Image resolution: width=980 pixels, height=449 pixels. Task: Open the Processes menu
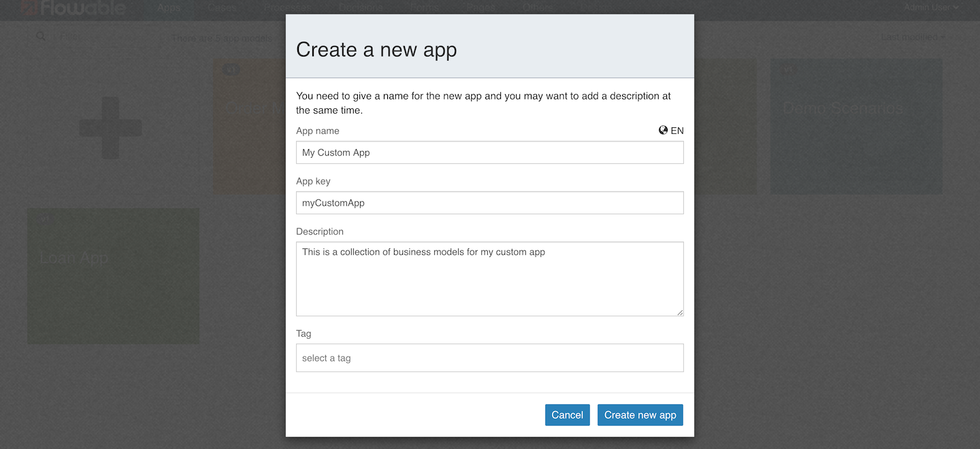coord(287,7)
